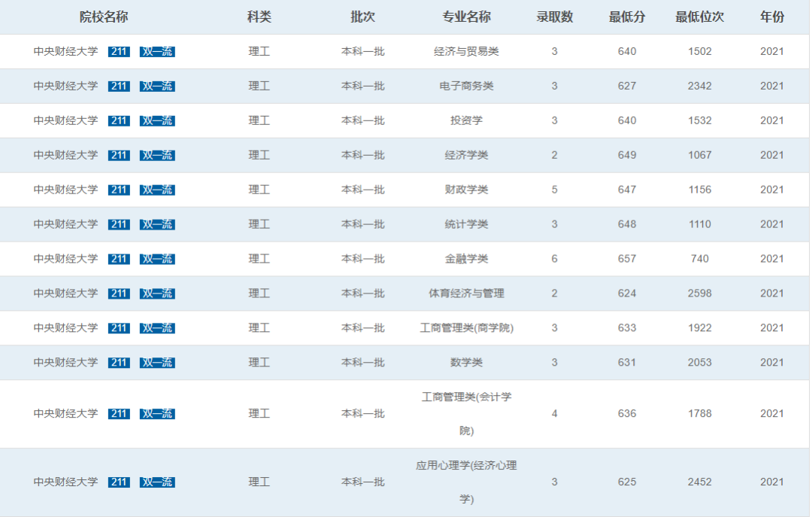Viewport: 812px width, 517px height.
Task: Click the 年份 column header
Action: click(771, 17)
